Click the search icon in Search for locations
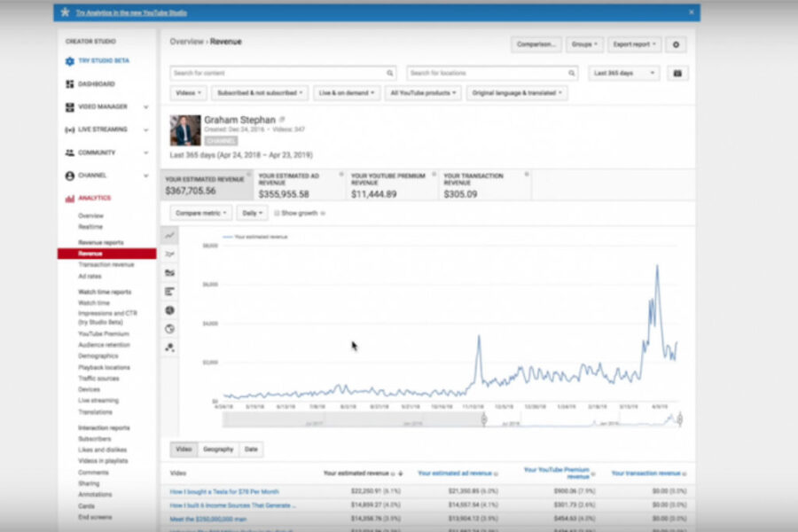The height and width of the screenshot is (532, 798). [572, 74]
